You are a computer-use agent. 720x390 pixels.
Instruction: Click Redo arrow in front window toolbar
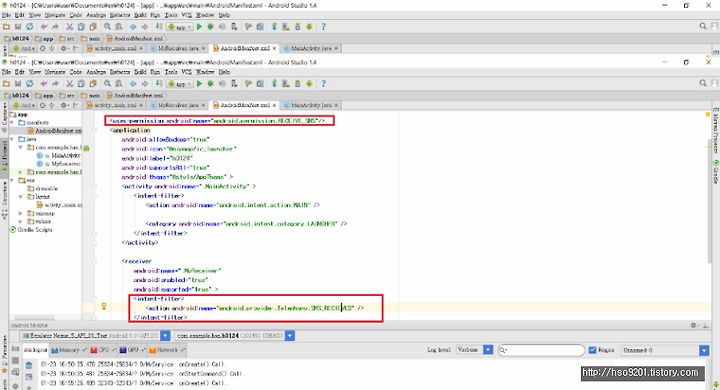pyautogui.click(x=55, y=84)
